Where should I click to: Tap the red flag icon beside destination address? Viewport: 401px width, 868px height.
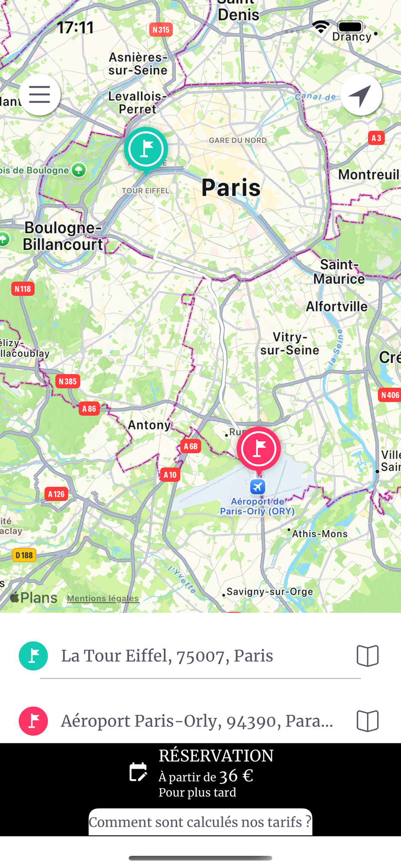point(33,721)
